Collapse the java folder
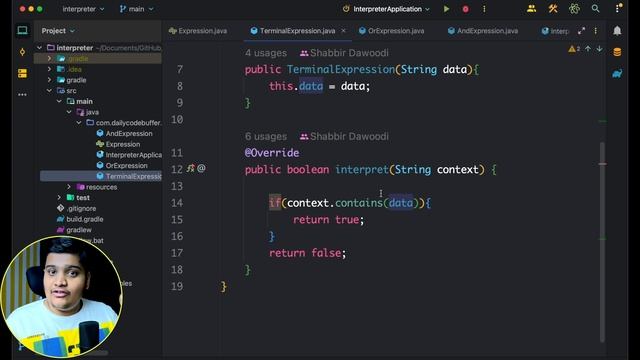640x360 pixels. coord(69,112)
